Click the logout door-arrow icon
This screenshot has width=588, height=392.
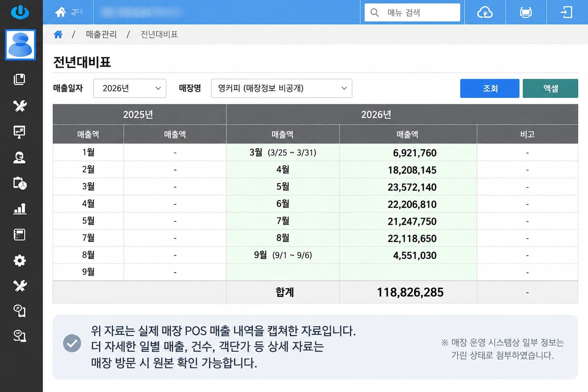pyautogui.click(x=567, y=12)
